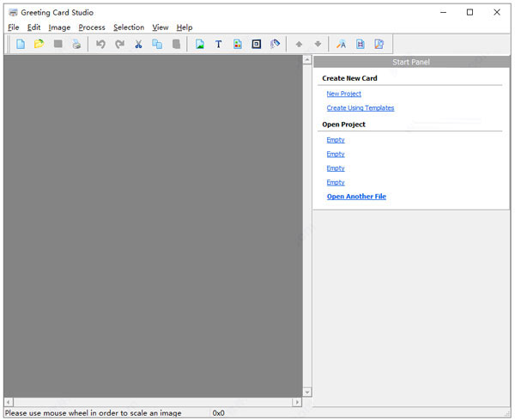
Task: Open the Selection menu
Action: tap(129, 27)
